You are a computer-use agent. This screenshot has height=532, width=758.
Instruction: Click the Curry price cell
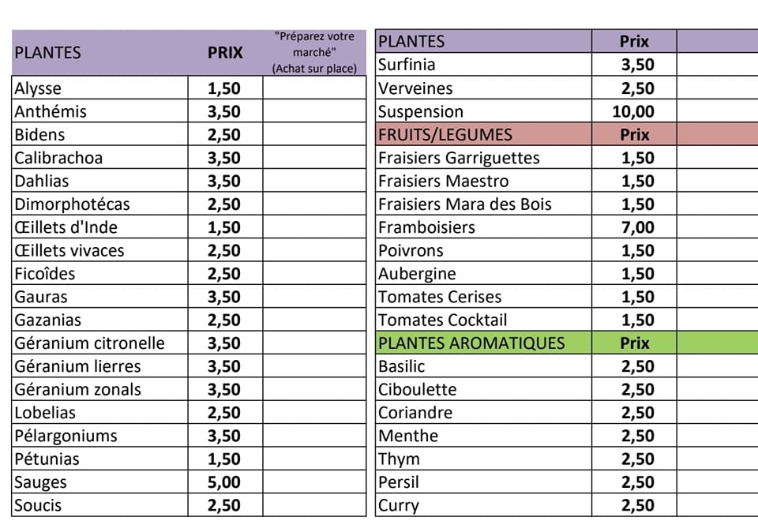[634, 505]
